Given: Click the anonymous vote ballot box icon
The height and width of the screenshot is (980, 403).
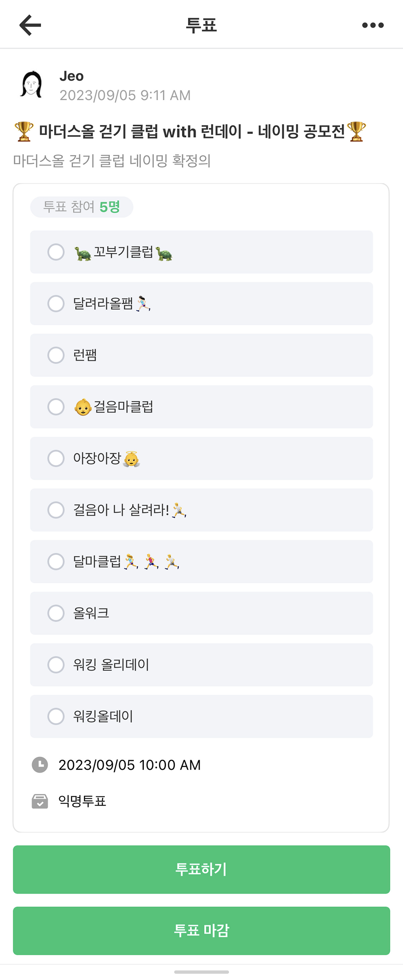Looking at the screenshot, I should (40, 801).
